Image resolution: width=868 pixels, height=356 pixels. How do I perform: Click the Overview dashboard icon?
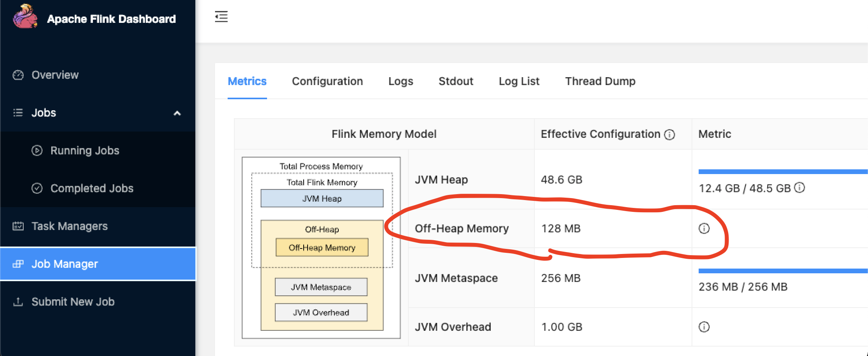pyautogui.click(x=18, y=75)
